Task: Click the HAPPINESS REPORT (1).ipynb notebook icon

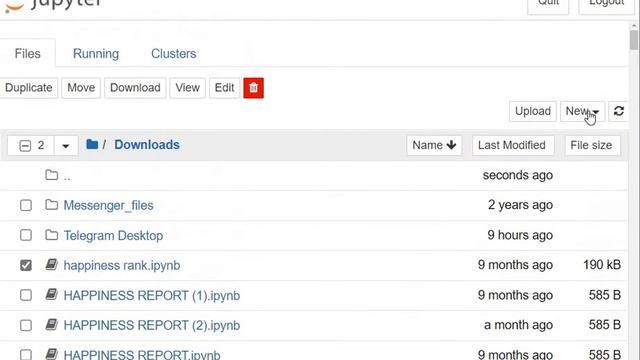Action: pyautogui.click(x=51, y=295)
